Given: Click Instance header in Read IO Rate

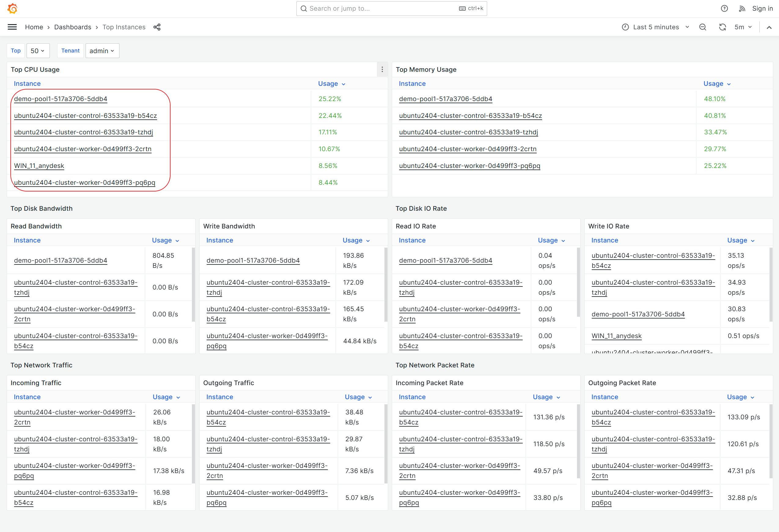Looking at the screenshot, I should coord(412,240).
